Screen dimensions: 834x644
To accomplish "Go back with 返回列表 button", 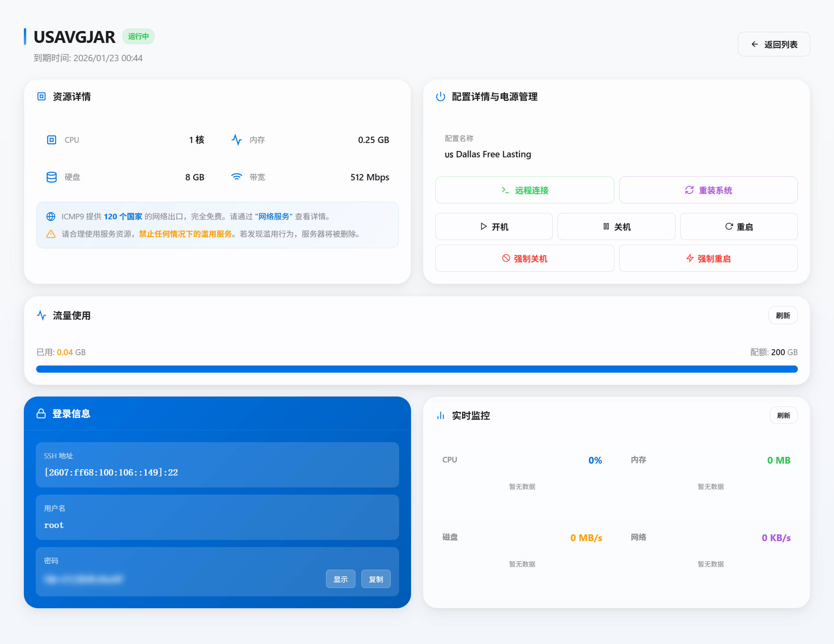I will (774, 44).
